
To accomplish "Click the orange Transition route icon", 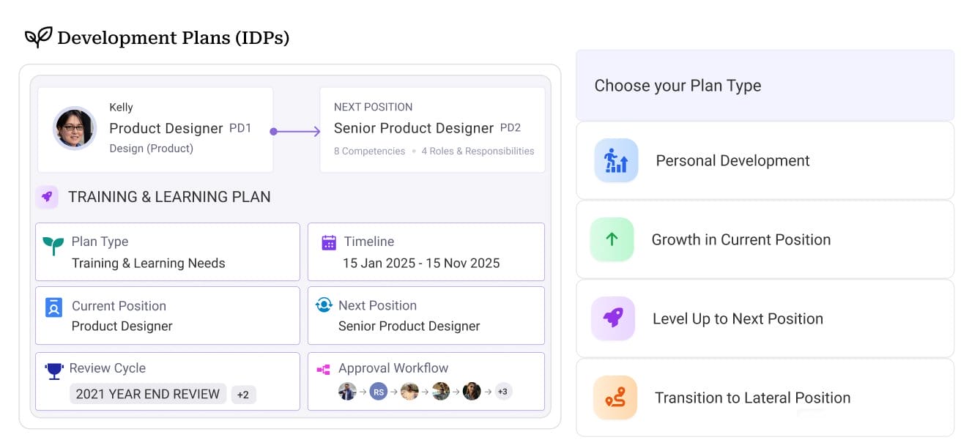I will tap(614, 397).
